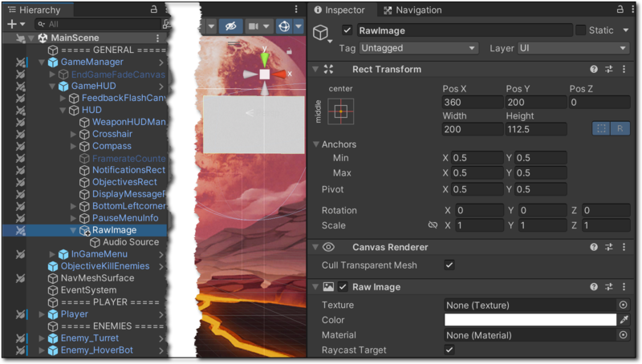Open Rect Transform help reference icon
The width and height of the screenshot is (642, 364).
pos(594,70)
